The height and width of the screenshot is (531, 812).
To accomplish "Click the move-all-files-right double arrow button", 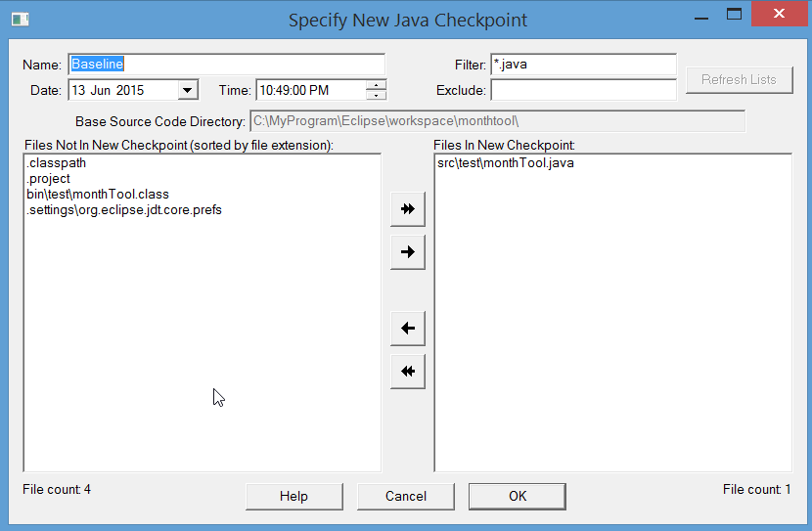I will pyautogui.click(x=408, y=209).
